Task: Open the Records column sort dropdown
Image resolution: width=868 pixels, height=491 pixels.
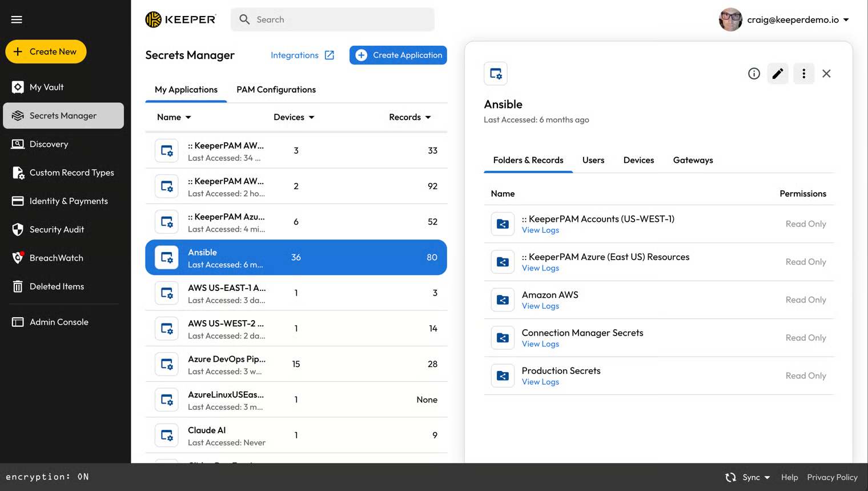Action: [x=410, y=117]
